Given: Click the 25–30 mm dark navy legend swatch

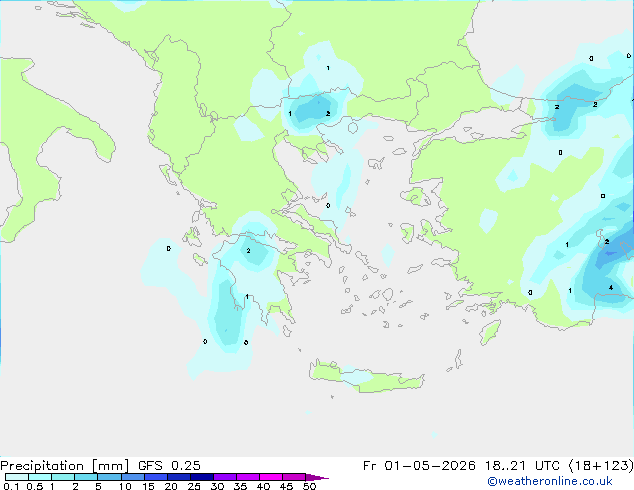Looking at the screenshot, I should (x=202, y=477).
